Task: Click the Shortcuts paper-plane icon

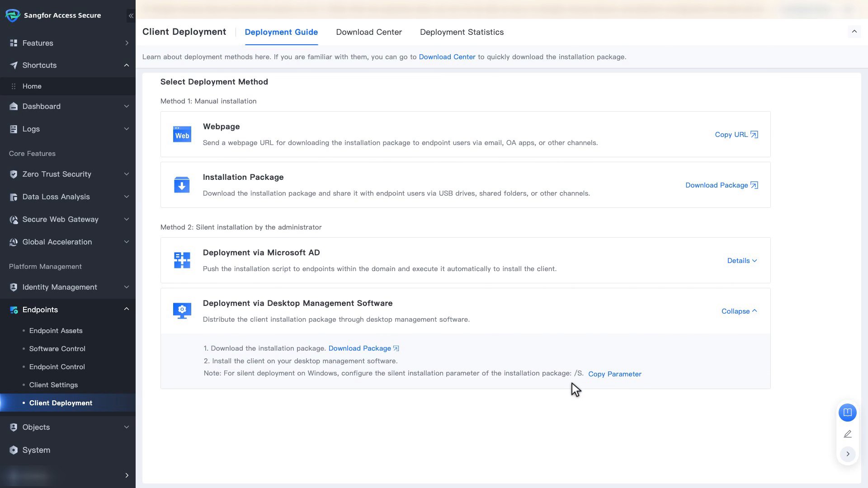Action: (x=14, y=65)
